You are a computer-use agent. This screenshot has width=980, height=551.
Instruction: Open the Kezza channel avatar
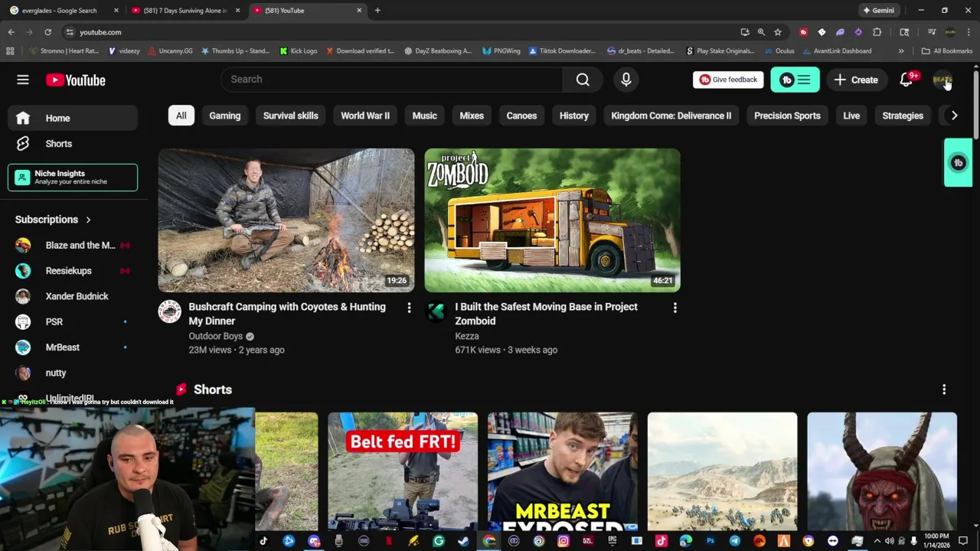[x=436, y=311]
